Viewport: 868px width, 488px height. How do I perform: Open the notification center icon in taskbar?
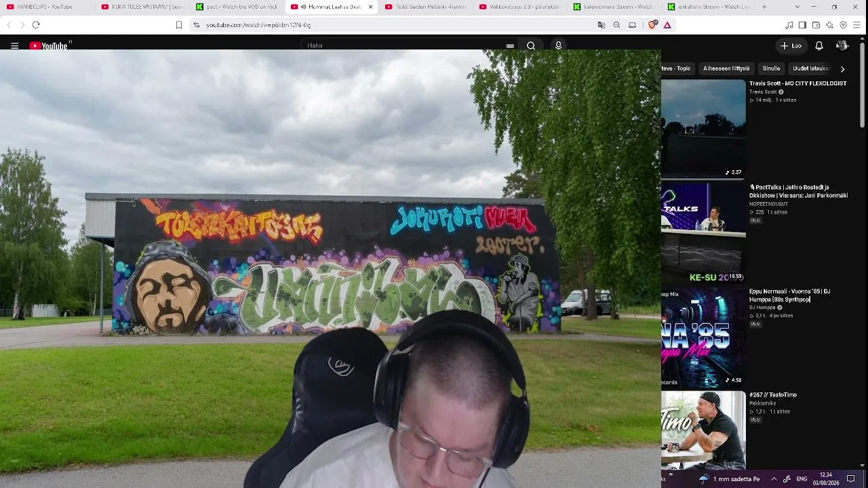tap(851, 479)
